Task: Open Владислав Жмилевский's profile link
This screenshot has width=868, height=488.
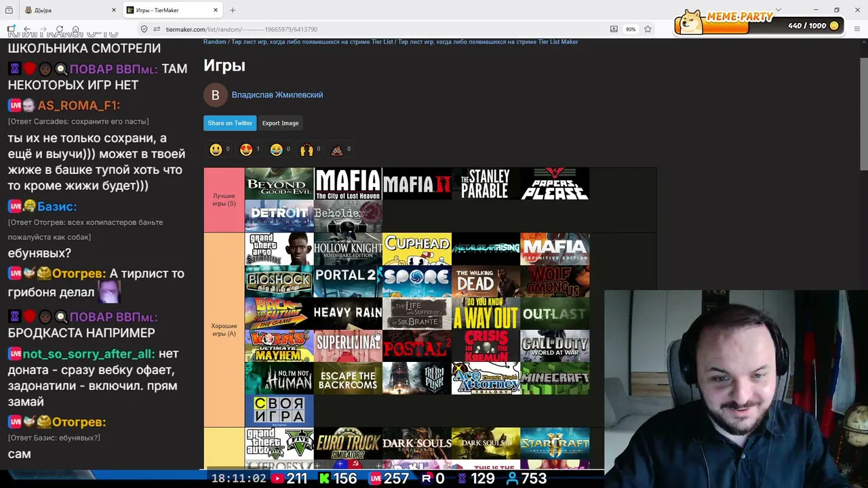Action: (277, 95)
